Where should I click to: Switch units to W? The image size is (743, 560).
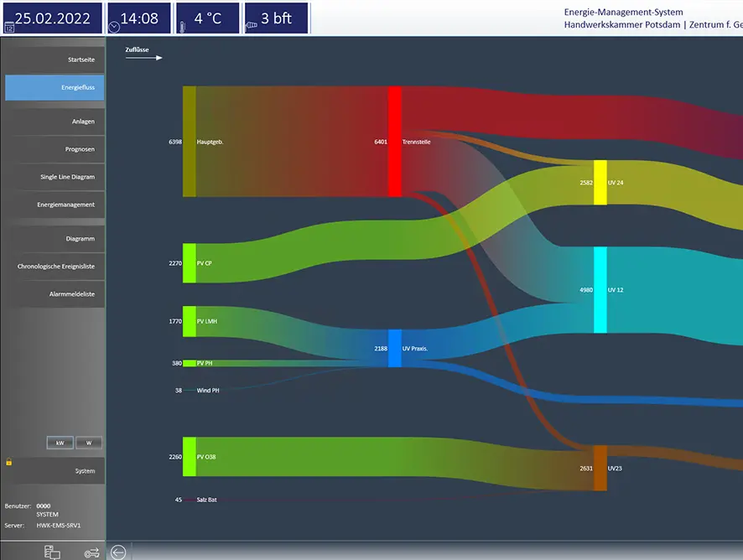tap(89, 443)
